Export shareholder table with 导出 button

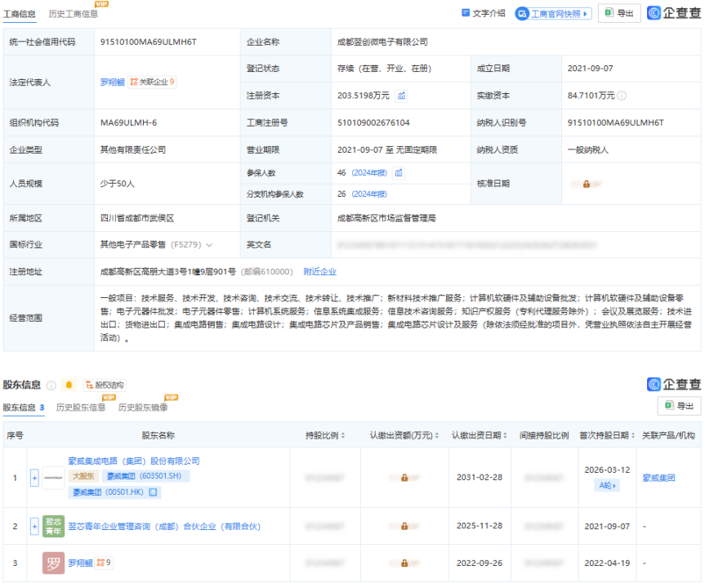click(x=679, y=406)
